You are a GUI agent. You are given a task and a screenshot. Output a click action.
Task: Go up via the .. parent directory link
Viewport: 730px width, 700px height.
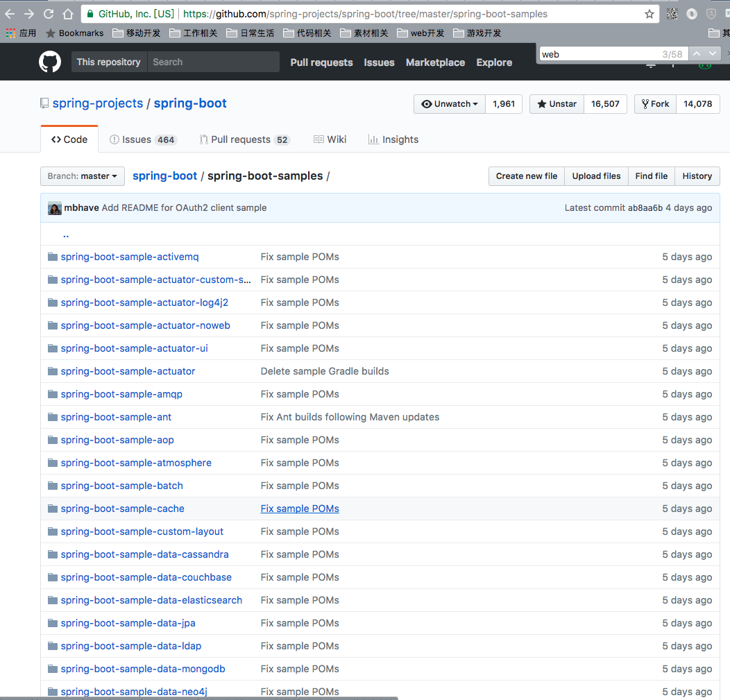pos(66,235)
